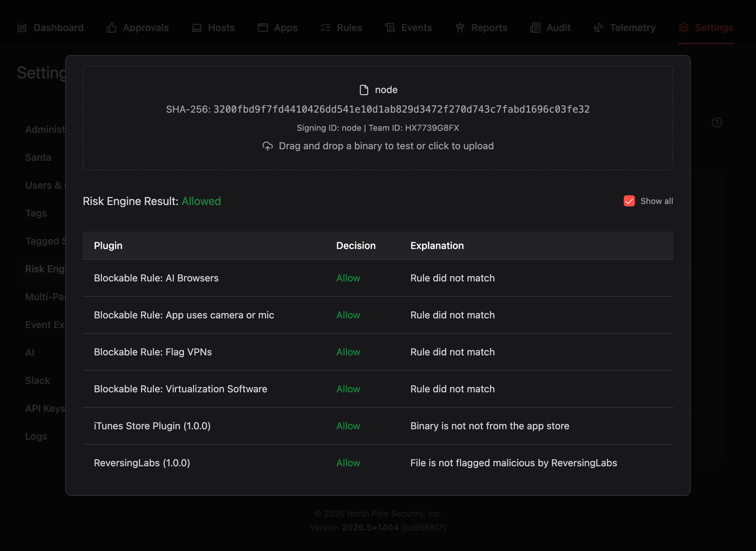The height and width of the screenshot is (551, 756).
Task: Select iTunes Store Plugin (1.0.0) row
Action: click(x=378, y=426)
